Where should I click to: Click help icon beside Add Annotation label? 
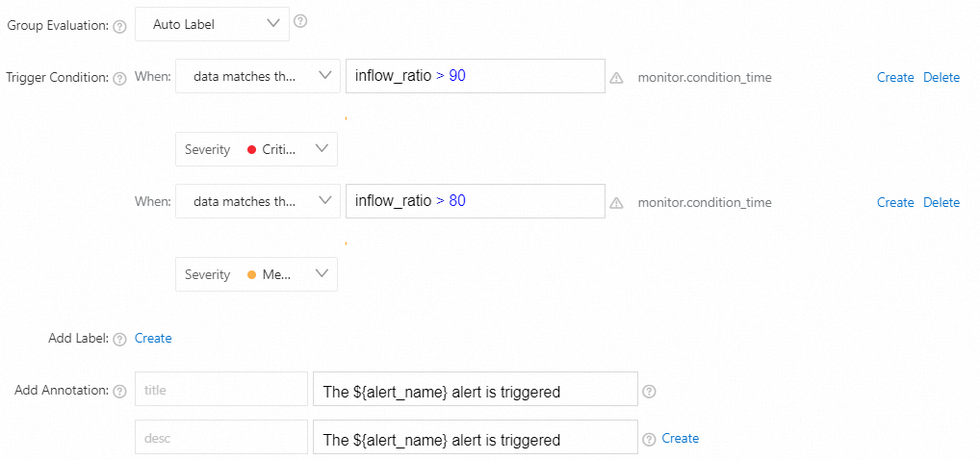point(120,392)
